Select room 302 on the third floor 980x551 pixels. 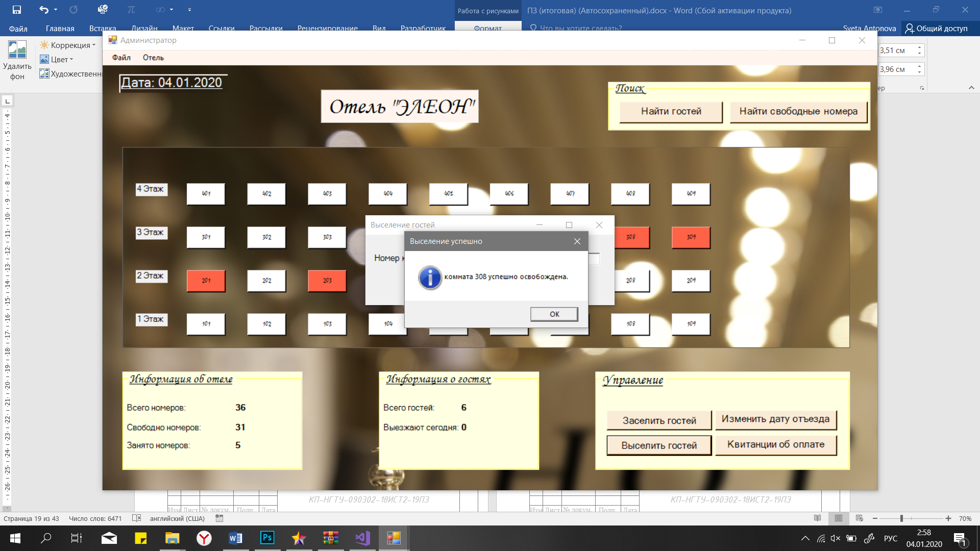pyautogui.click(x=266, y=237)
